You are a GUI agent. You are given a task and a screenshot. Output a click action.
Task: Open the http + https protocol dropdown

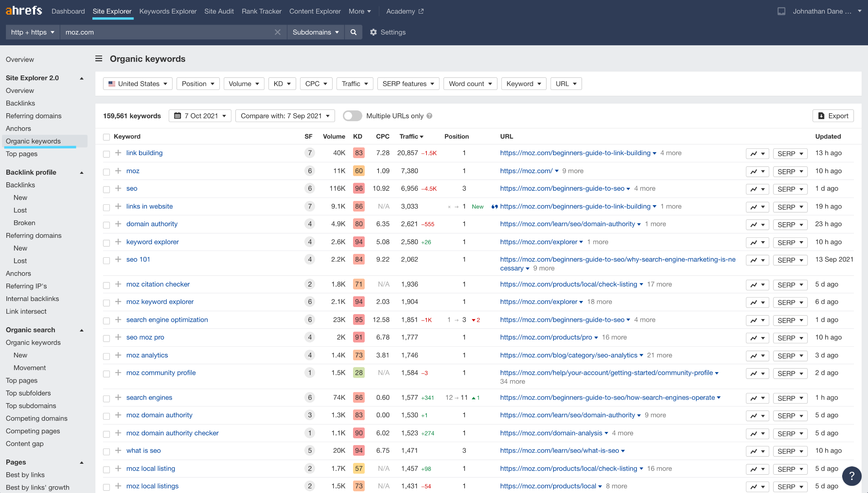33,32
